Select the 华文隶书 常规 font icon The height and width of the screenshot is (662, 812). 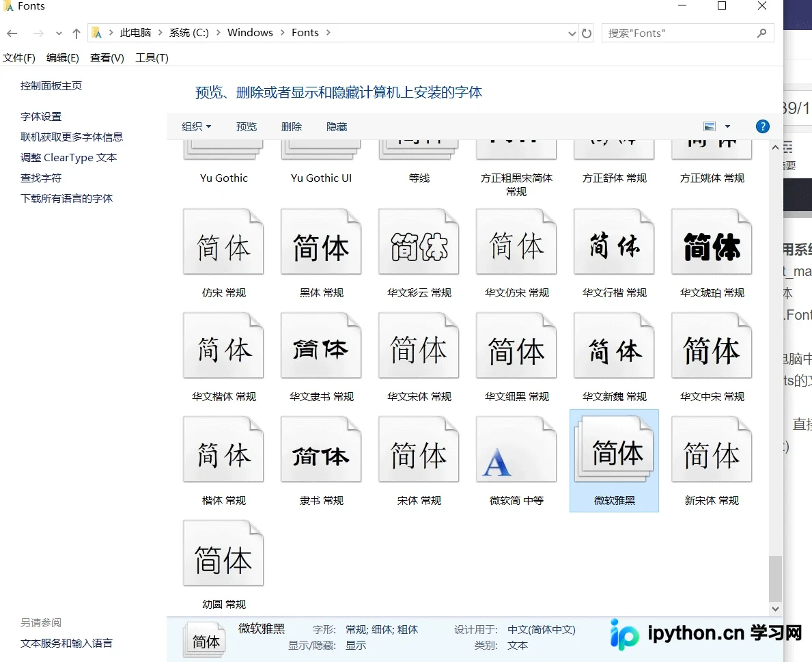321,345
